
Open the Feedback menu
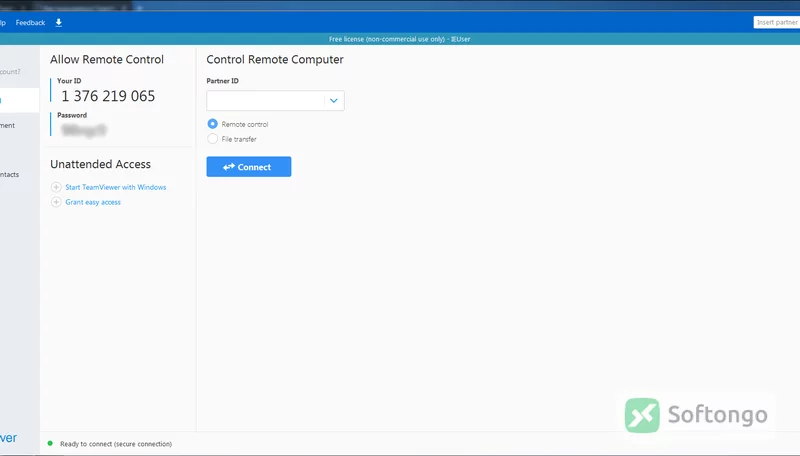tap(30, 22)
